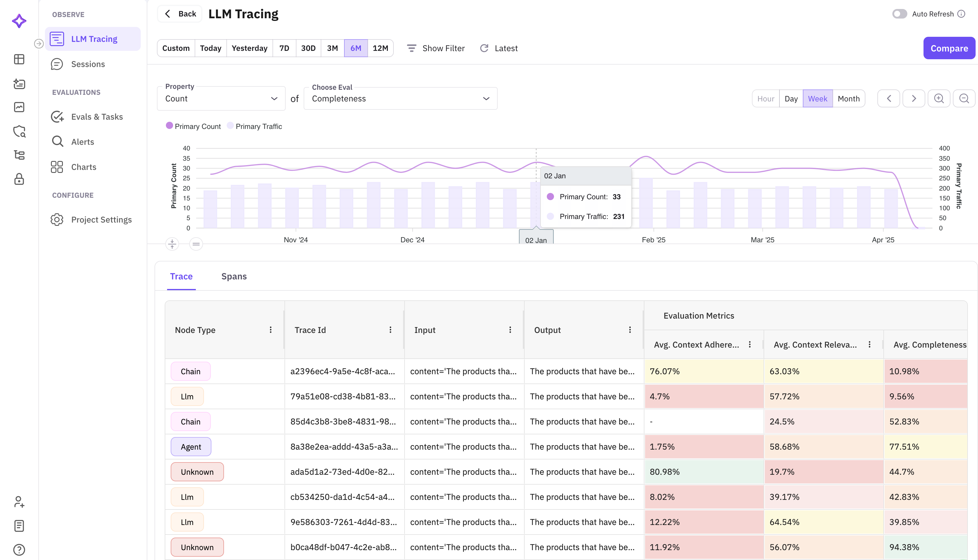This screenshot has width=978, height=560.
Task: Toggle the Primary Traffic legend item
Action: click(254, 126)
